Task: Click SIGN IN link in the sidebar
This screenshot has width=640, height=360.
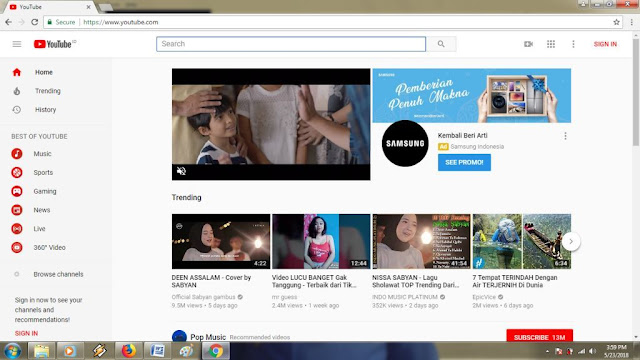Action: 27,333
